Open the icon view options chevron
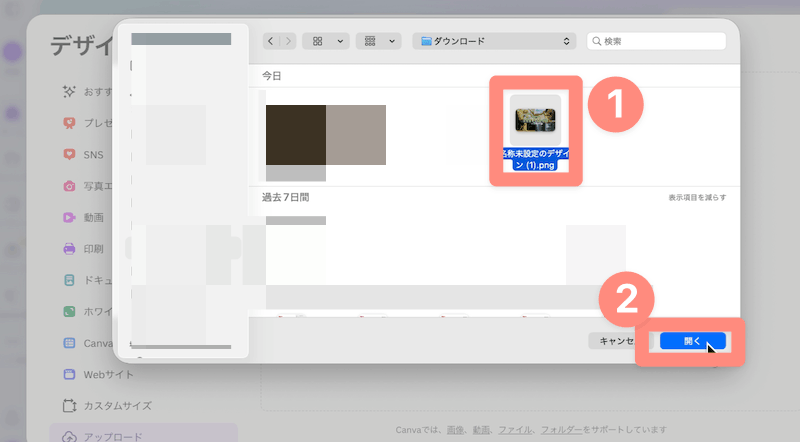The image size is (800, 442). tap(340, 41)
